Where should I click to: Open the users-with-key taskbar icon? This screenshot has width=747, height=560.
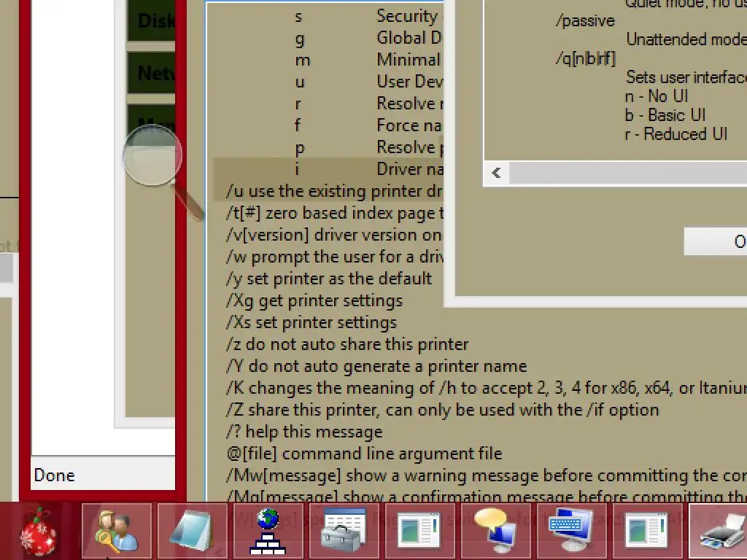coord(117,532)
